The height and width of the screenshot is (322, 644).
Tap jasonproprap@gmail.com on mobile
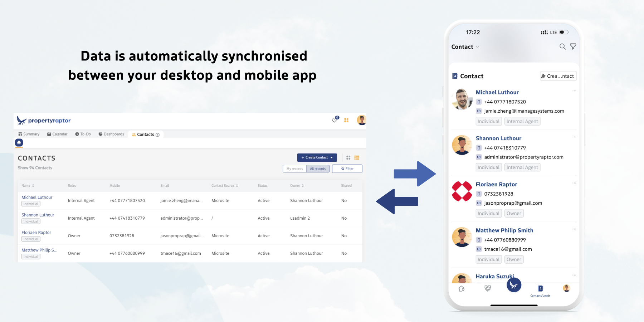[x=513, y=203]
